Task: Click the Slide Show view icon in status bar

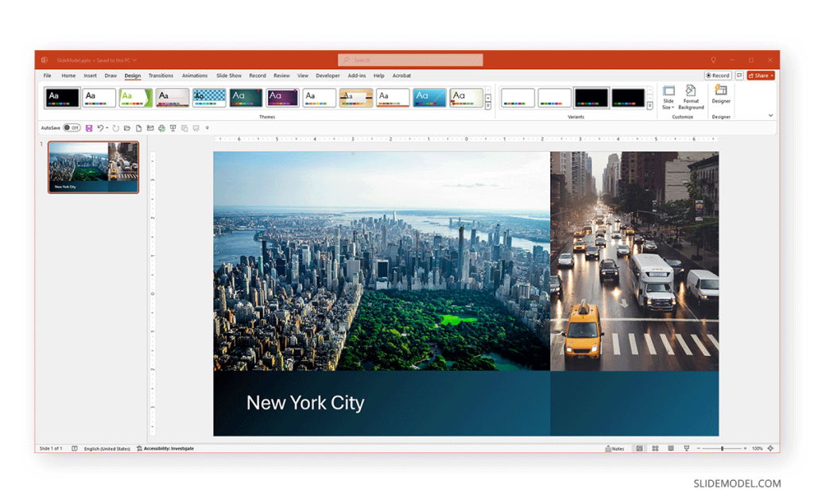Action: (687, 448)
